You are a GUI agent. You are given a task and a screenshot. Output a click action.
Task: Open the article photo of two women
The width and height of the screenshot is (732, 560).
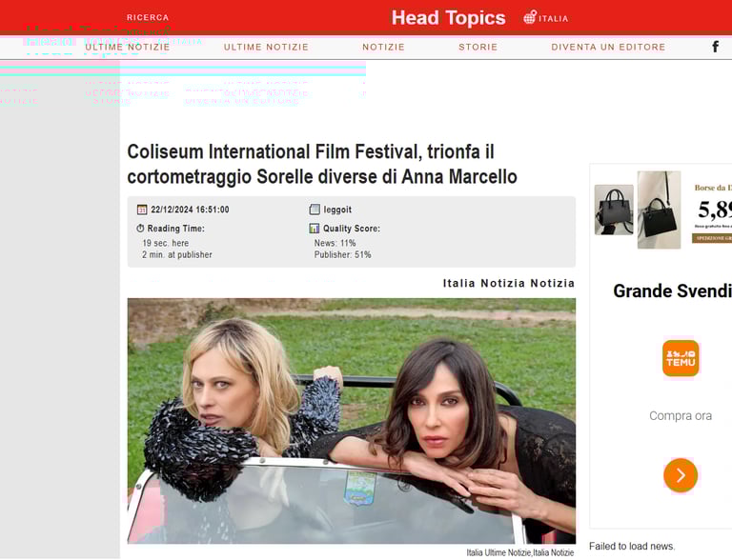pos(352,421)
